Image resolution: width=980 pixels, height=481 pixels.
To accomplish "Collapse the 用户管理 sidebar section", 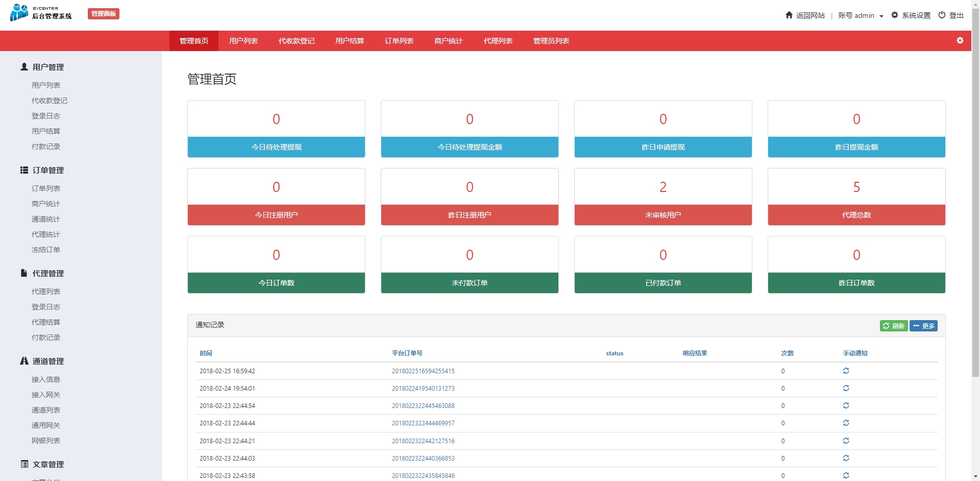I will point(48,67).
